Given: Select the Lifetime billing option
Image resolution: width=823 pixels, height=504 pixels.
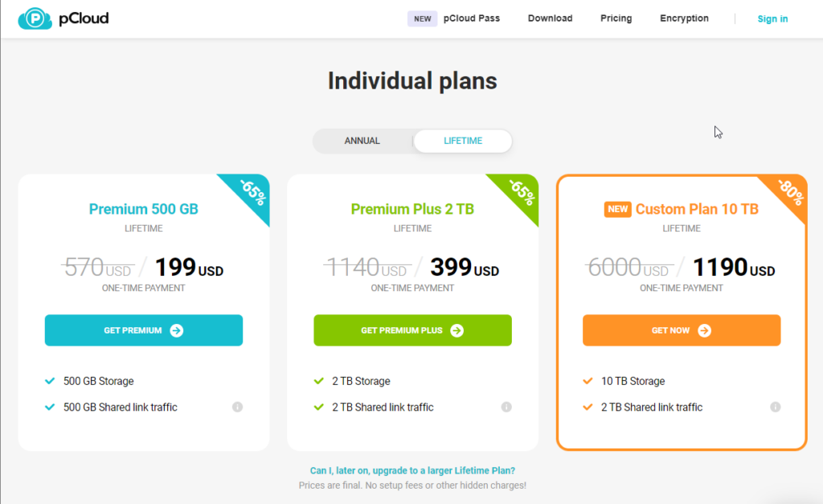Looking at the screenshot, I should coord(463,141).
